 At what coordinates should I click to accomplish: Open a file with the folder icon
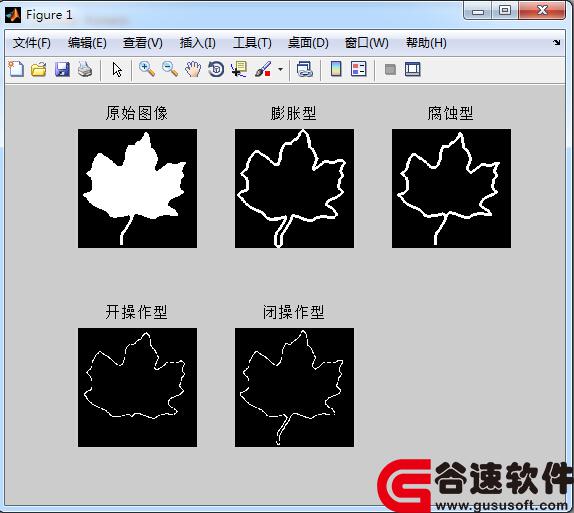pyautogui.click(x=38, y=69)
